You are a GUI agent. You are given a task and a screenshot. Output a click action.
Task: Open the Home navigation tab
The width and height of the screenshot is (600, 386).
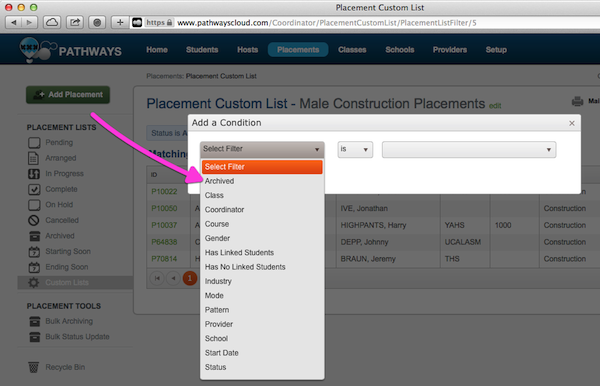(157, 50)
